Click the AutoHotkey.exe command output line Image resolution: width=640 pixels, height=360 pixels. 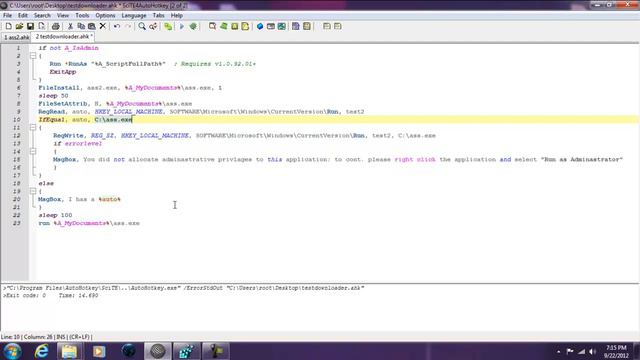click(x=183, y=288)
